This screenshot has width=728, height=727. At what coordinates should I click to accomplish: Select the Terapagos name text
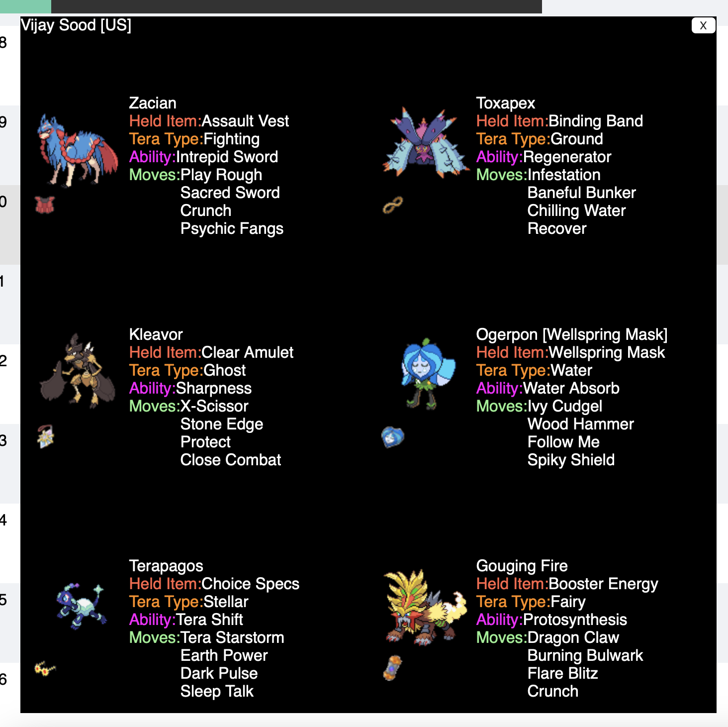tap(166, 566)
